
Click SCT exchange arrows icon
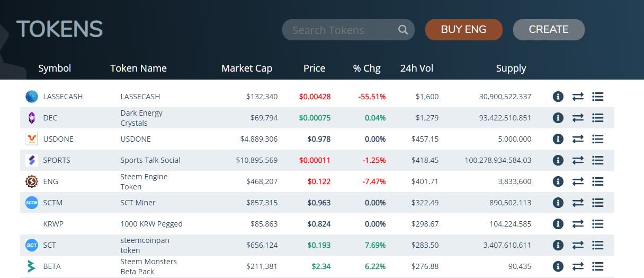click(x=578, y=245)
